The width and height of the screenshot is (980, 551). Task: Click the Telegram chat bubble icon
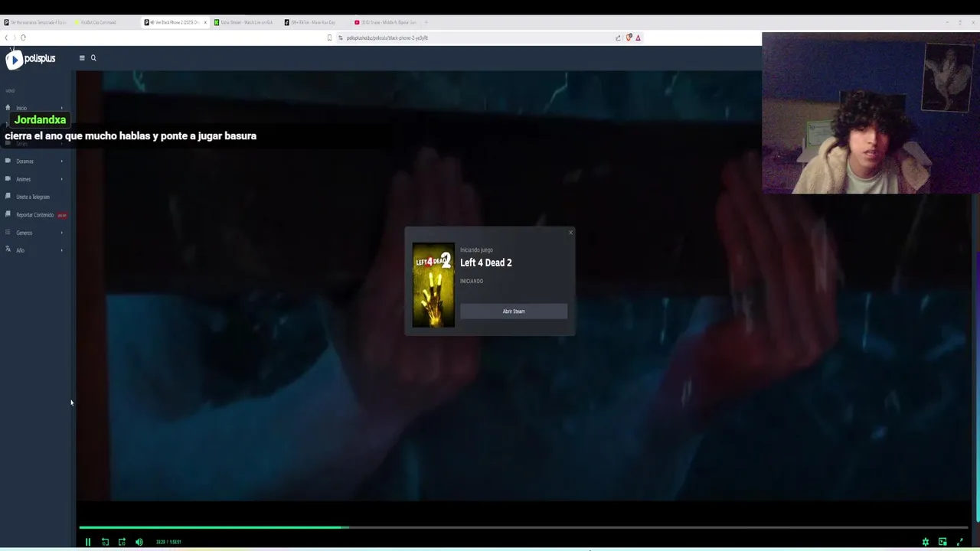point(8,196)
